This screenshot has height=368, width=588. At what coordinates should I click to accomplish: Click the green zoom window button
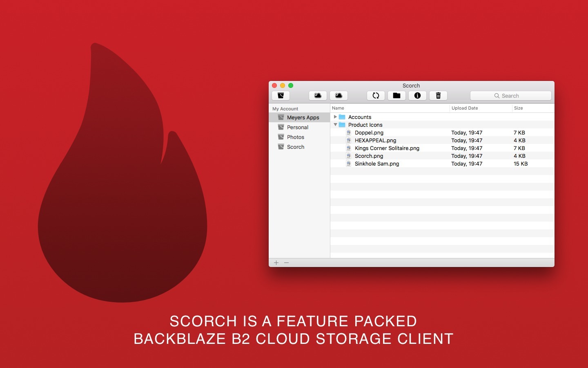[x=291, y=85]
